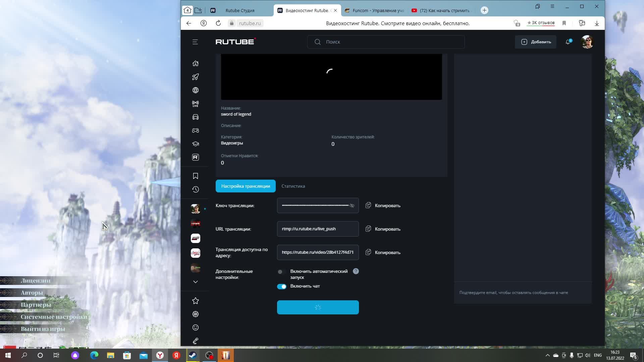644x362 pixels.
Task: Copy the URL трансляции value
Action: [383, 229]
